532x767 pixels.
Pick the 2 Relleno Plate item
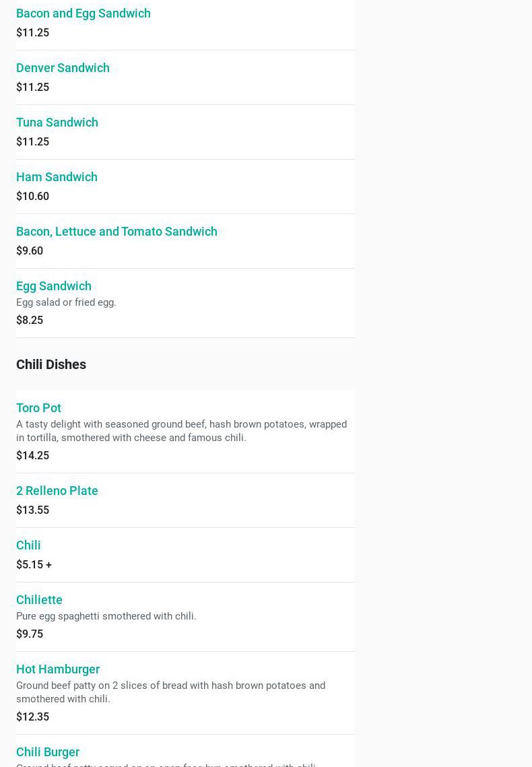click(x=57, y=491)
